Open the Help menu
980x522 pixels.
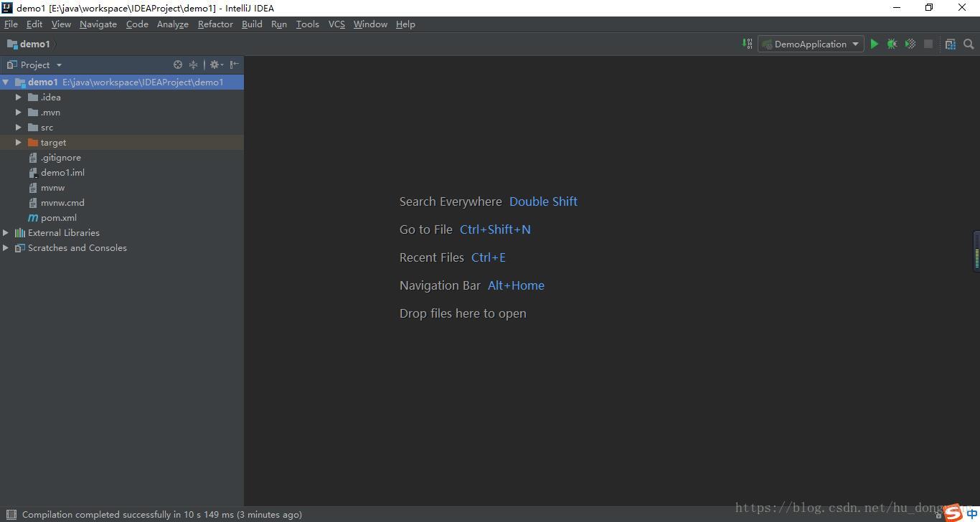[405, 24]
